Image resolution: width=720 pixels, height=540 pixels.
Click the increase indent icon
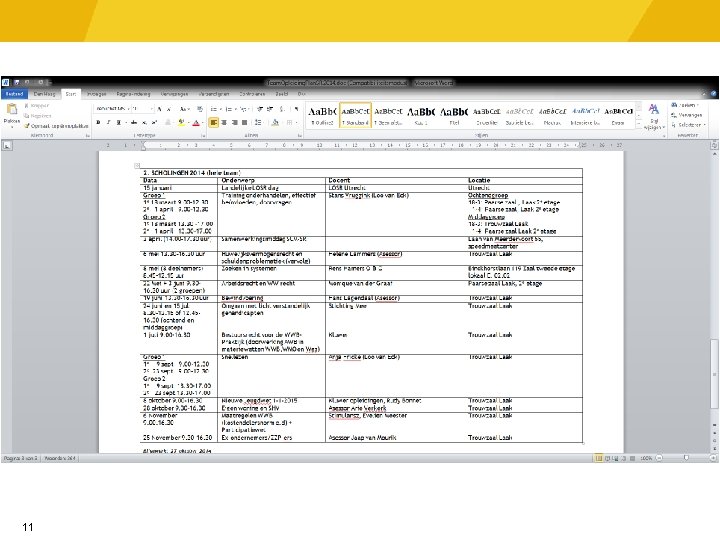point(270,109)
